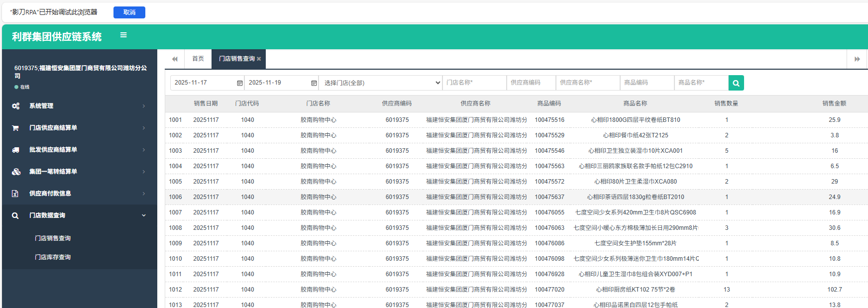The height and width of the screenshot is (308, 868).
Task: Open 批发供应商结算单 menu item
Action: pos(80,150)
